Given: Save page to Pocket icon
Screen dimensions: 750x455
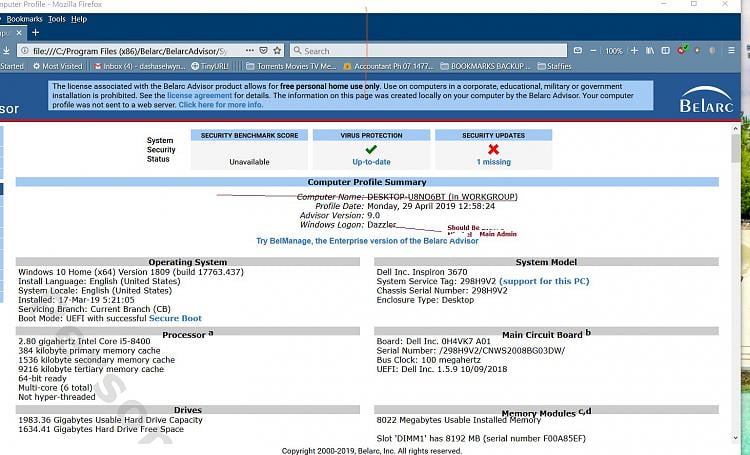Looking at the screenshot, I should 264,50.
